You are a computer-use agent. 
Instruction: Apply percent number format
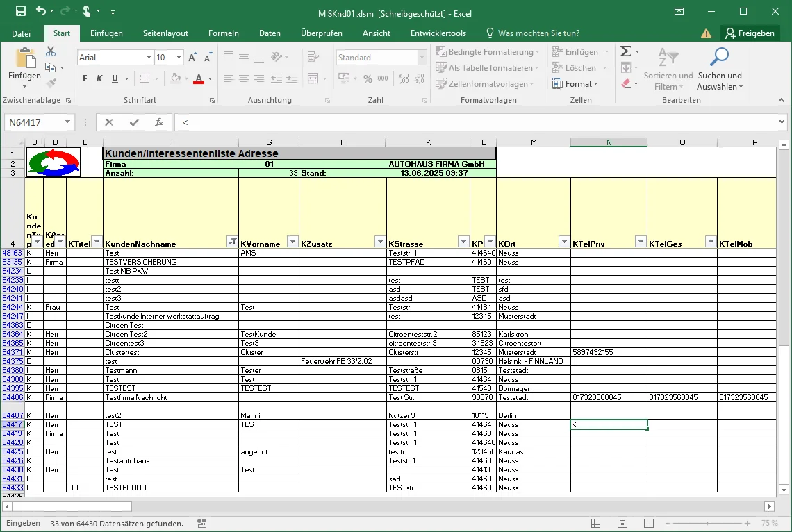point(368,78)
